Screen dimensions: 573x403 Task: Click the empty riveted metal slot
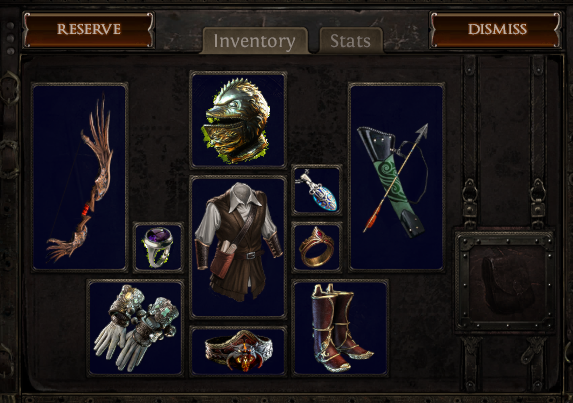click(505, 280)
